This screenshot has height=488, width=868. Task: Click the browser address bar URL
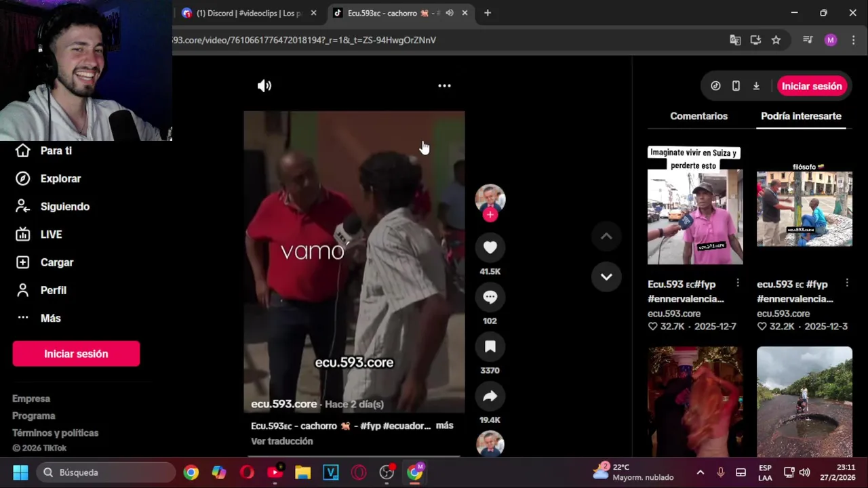coord(304,40)
